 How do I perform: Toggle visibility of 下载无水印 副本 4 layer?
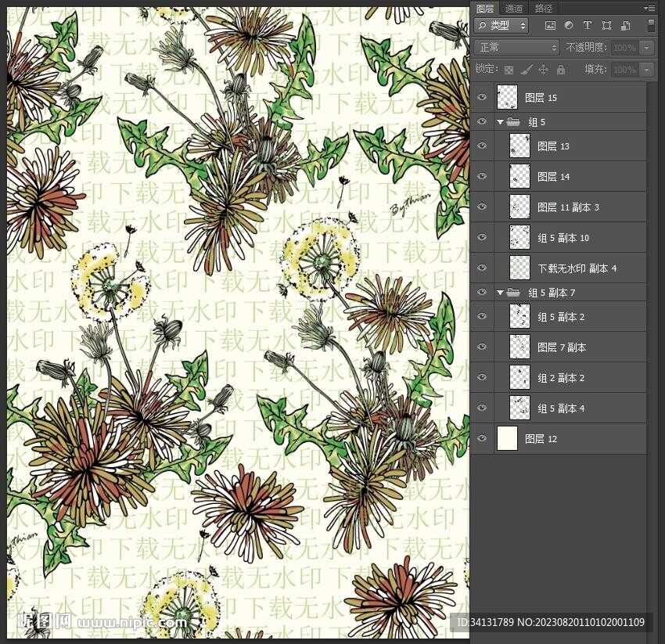coord(482,268)
